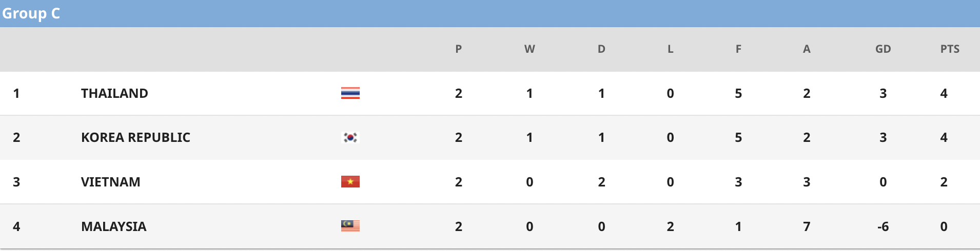Click the Thailand flag icon

(x=350, y=93)
